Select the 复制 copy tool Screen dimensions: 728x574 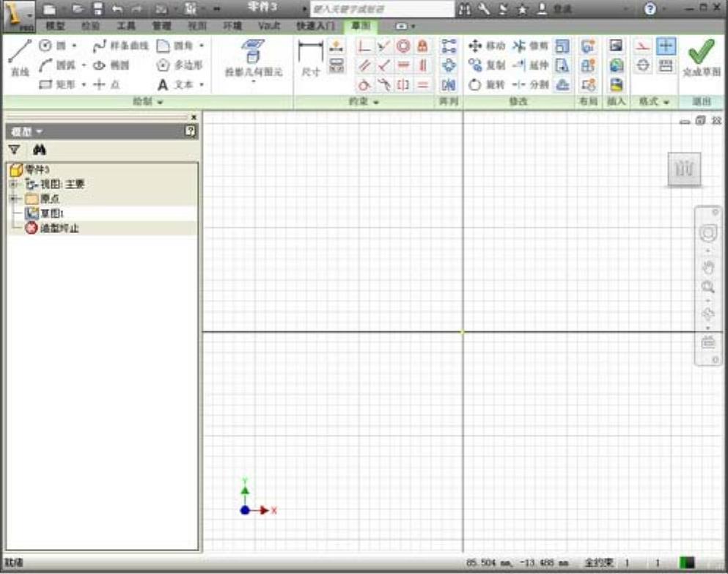pyautogui.click(x=486, y=65)
